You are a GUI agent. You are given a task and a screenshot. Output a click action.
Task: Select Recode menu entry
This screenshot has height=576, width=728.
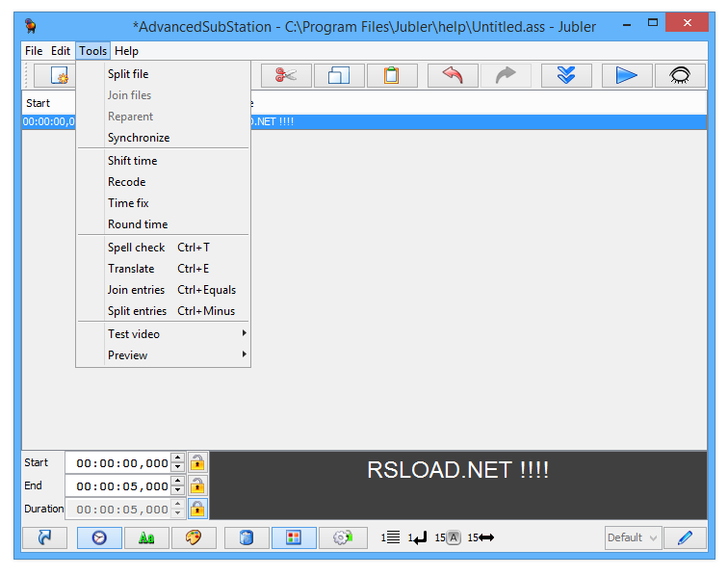163,182
